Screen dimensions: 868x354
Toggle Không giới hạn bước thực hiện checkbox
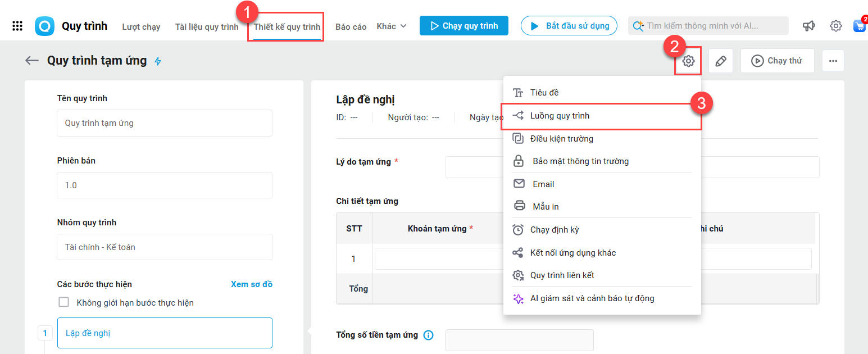(64, 302)
